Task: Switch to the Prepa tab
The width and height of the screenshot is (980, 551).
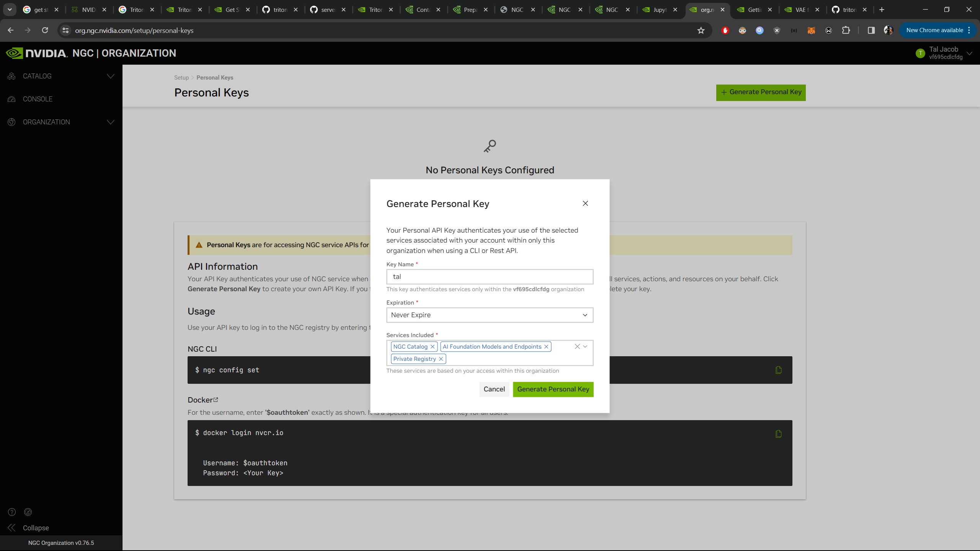Action: 470,10
